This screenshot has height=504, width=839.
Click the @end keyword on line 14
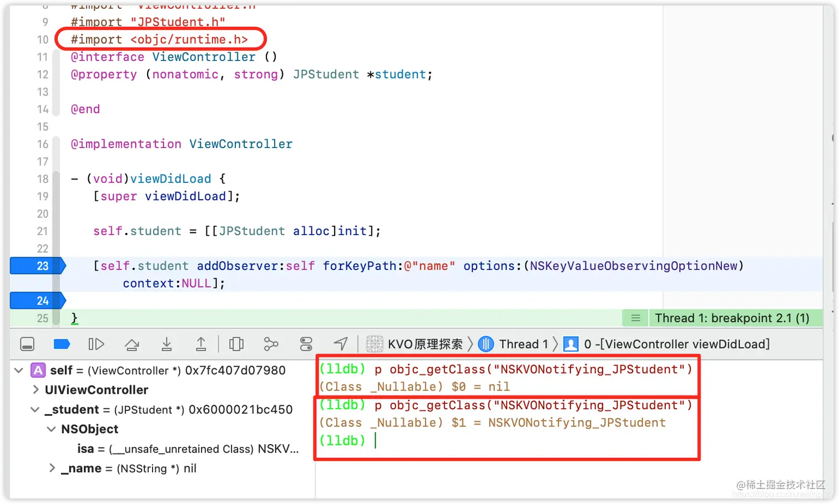tap(85, 109)
